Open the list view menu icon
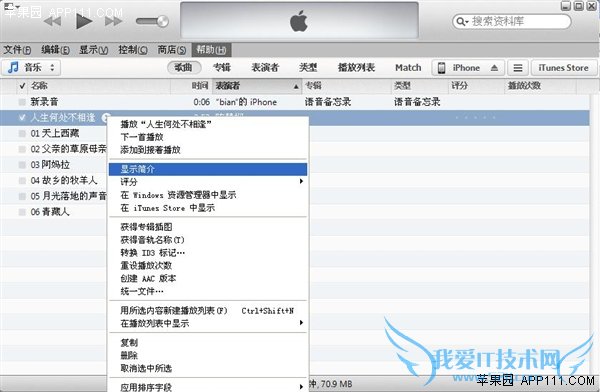The height and width of the screenshot is (392, 600). pyautogui.click(x=518, y=68)
